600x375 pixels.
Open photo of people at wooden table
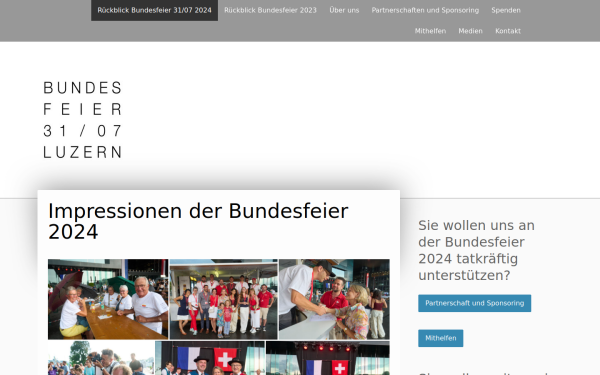[x=108, y=299]
